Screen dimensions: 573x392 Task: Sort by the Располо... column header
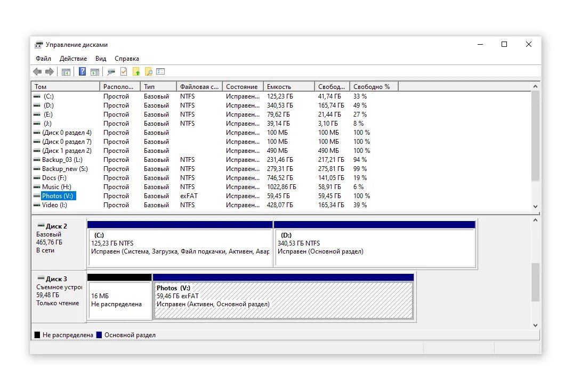pos(120,86)
